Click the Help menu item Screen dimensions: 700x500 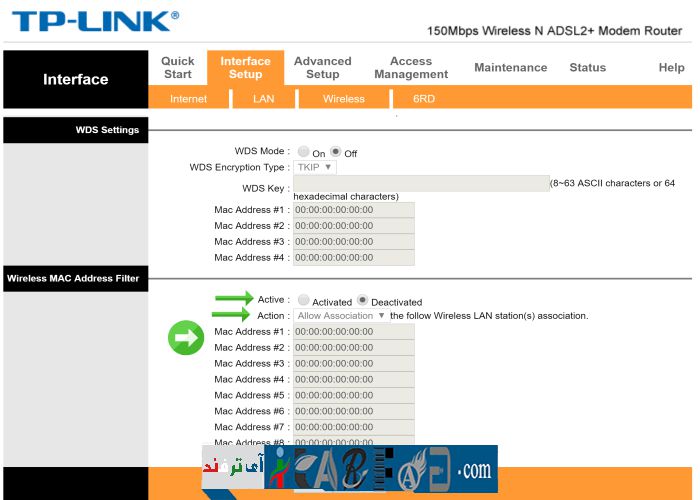pos(671,67)
